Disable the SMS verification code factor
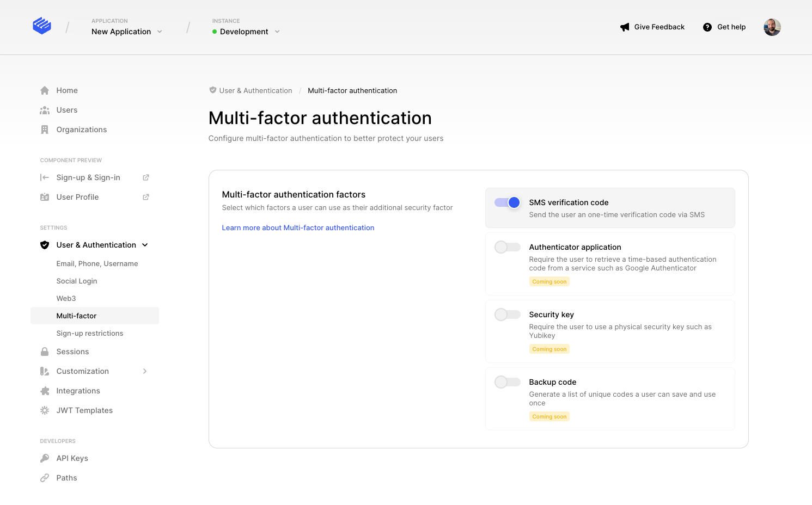The width and height of the screenshot is (812, 505). click(x=507, y=202)
